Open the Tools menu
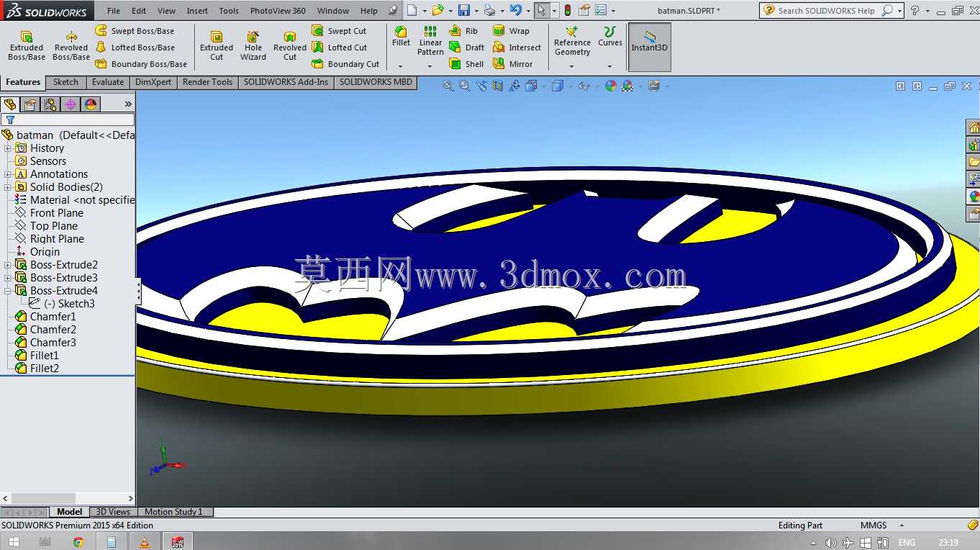The height and width of the screenshot is (550, 980). [x=229, y=11]
